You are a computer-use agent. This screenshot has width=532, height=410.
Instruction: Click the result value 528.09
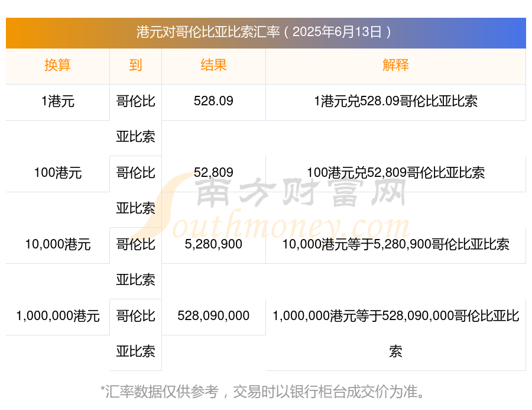(213, 101)
